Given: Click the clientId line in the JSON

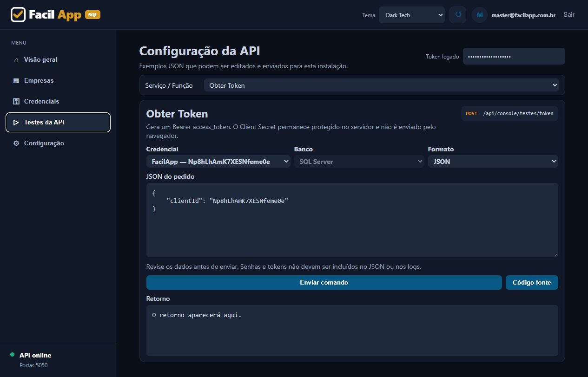Looking at the screenshot, I should (x=228, y=201).
